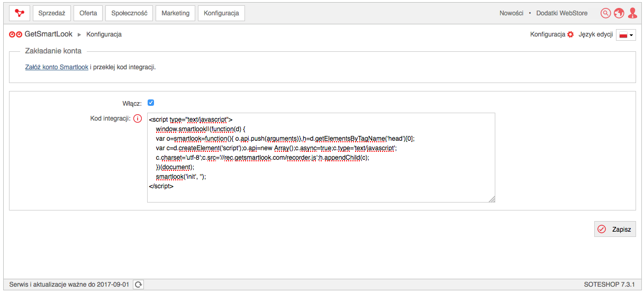
Task: Click the GetSmartLook logo icon
Action: 16,34
